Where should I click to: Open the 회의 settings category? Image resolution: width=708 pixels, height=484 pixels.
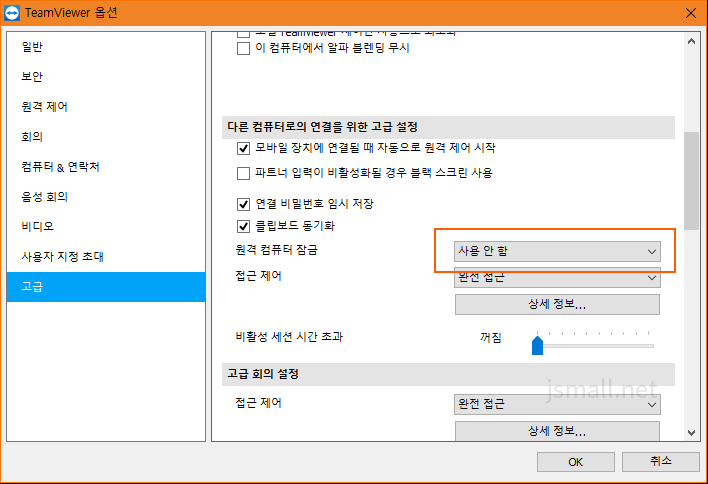coord(106,137)
